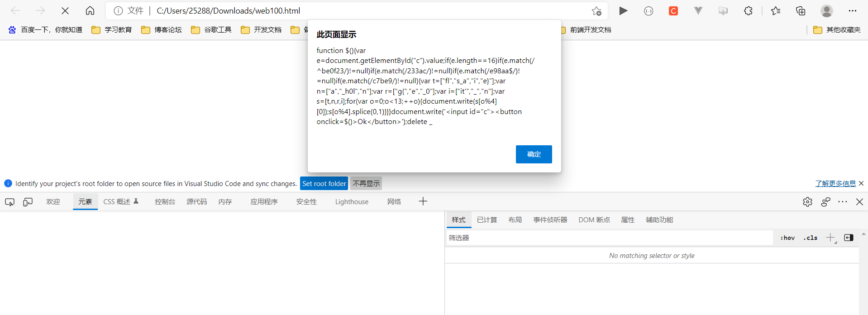Screen dimensions: 868x315
Task: Open the 布局 sidebar tab
Action: (x=515, y=220)
